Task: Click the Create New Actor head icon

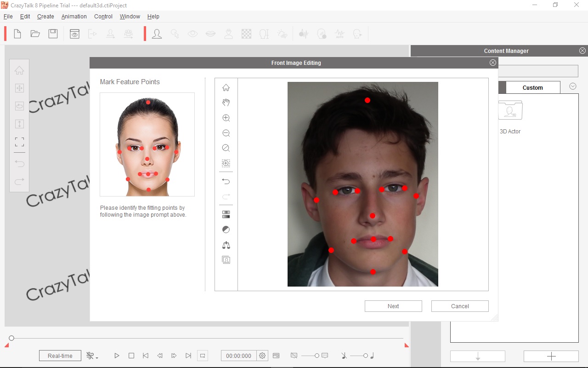Action: (157, 34)
